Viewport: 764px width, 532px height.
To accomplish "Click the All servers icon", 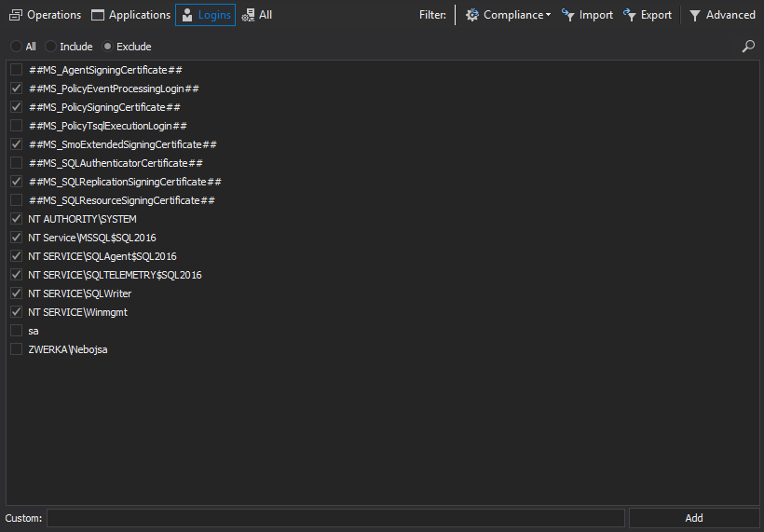I will [x=248, y=15].
